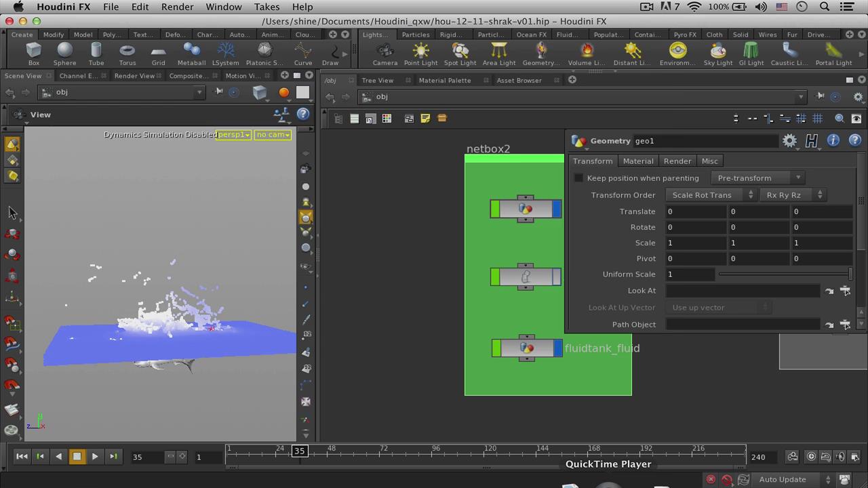Add a GI Light from the shelf
Image resolution: width=868 pixels, height=488 pixels.
[x=751, y=54]
